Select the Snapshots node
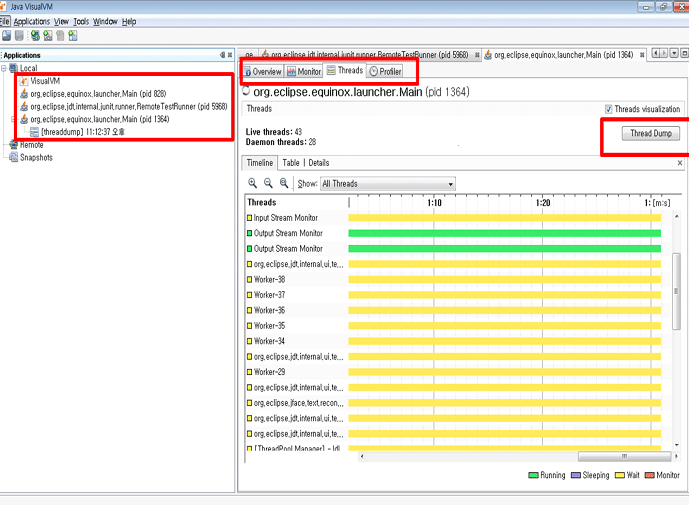Screen dimensions: 689x520 point(31,157)
